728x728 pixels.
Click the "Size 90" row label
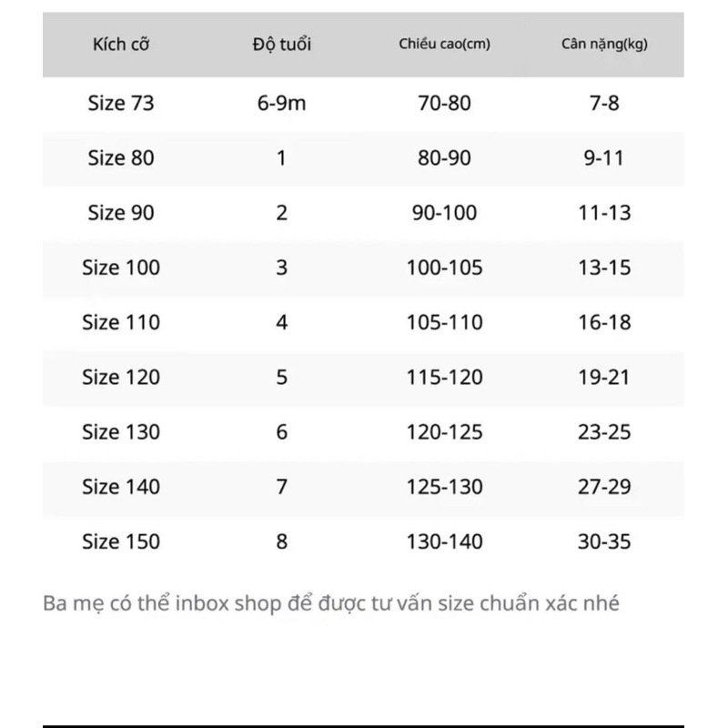tap(121, 213)
